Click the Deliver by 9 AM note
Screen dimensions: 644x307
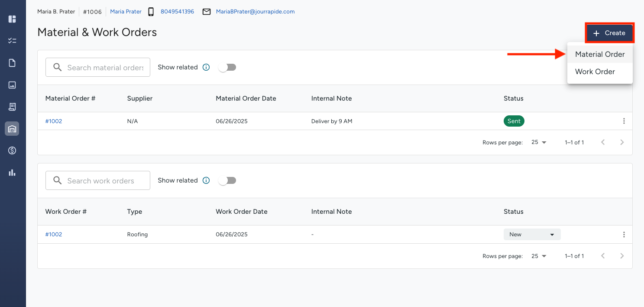click(332, 121)
